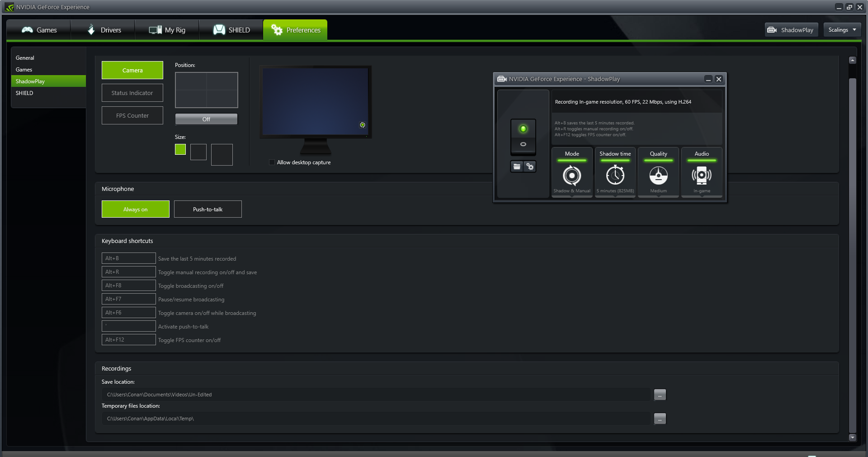The height and width of the screenshot is (457, 868).
Task: Open the Quality setting tile
Action: pos(659,172)
